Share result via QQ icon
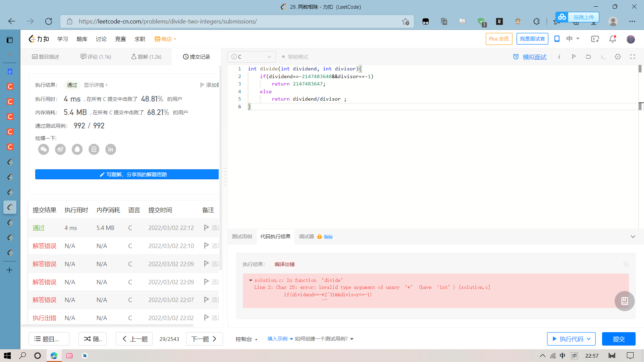 [x=77, y=149]
